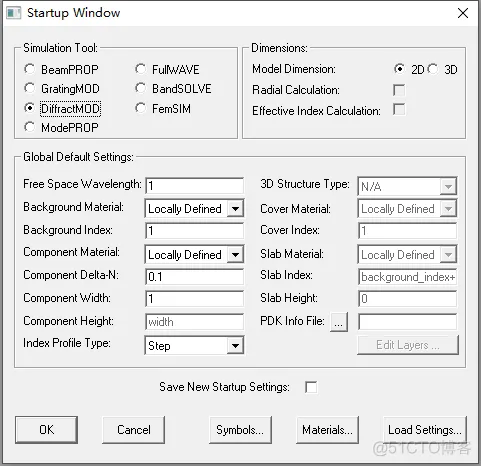Click the Component Height field

194,322
